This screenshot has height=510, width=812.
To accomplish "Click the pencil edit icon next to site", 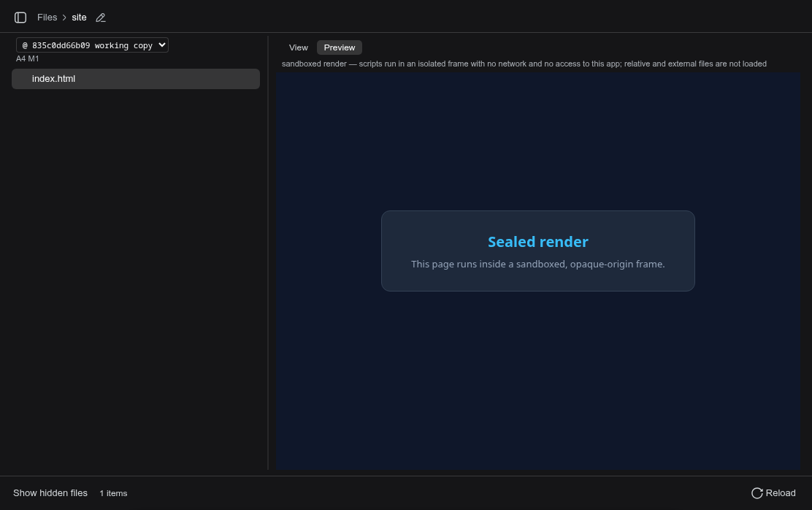I will tap(101, 18).
